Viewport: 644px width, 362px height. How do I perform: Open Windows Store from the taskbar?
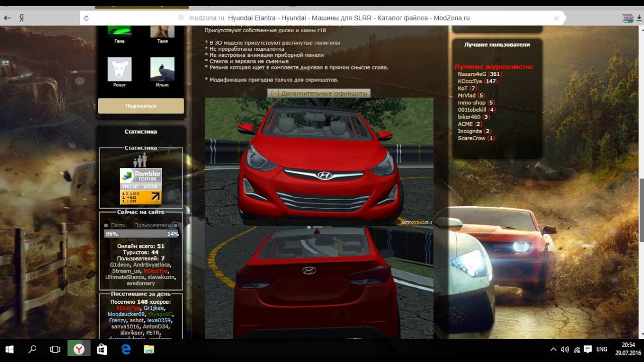102,349
